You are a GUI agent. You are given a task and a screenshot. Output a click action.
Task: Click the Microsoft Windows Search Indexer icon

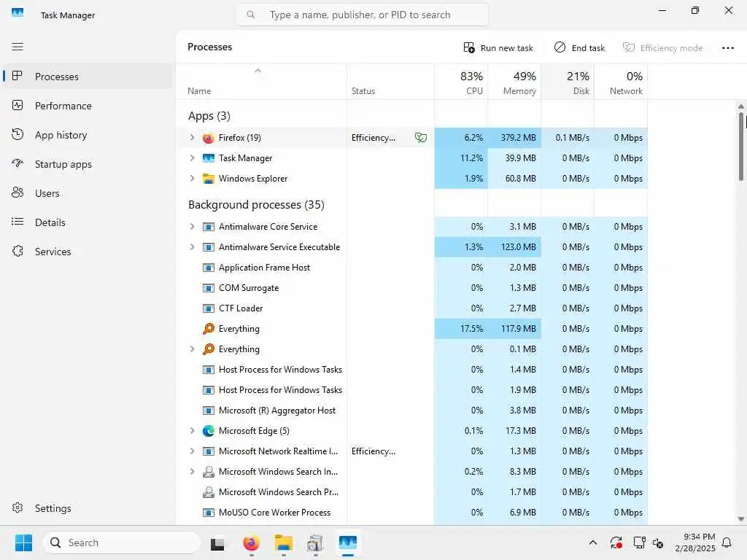point(208,472)
